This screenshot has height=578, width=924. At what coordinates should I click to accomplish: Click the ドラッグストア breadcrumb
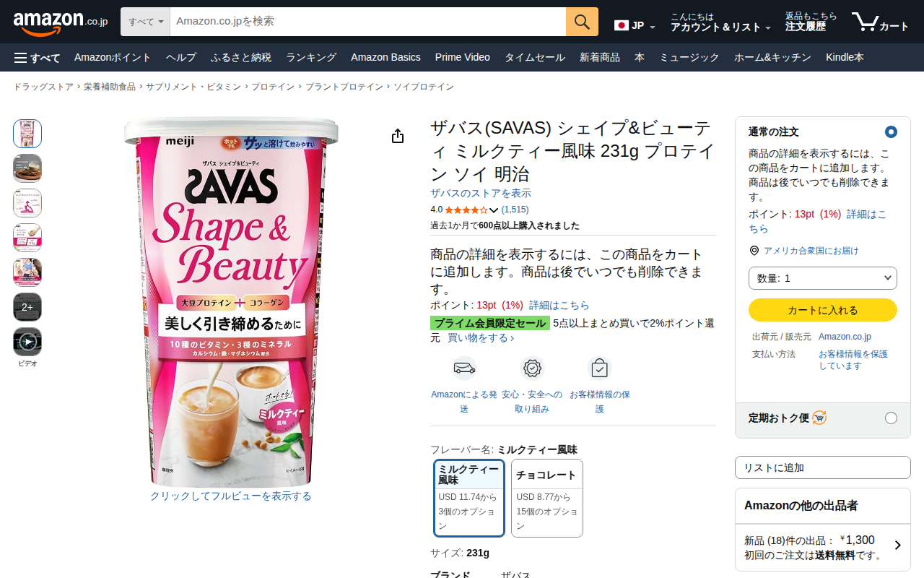pyautogui.click(x=43, y=87)
